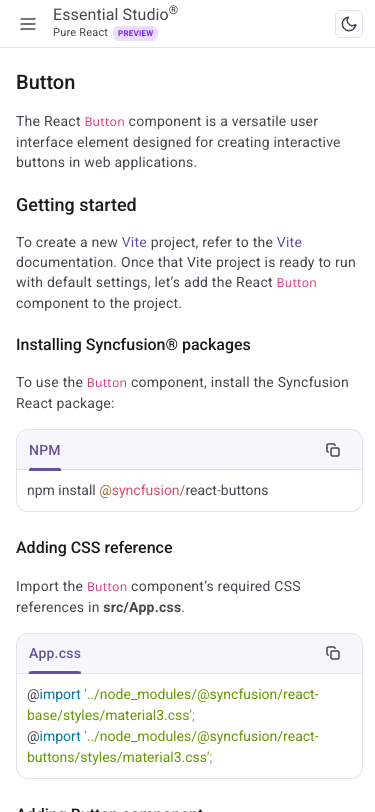This screenshot has width=375, height=812.
Task: Copy the App.css code snippet
Action: click(333, 653)
